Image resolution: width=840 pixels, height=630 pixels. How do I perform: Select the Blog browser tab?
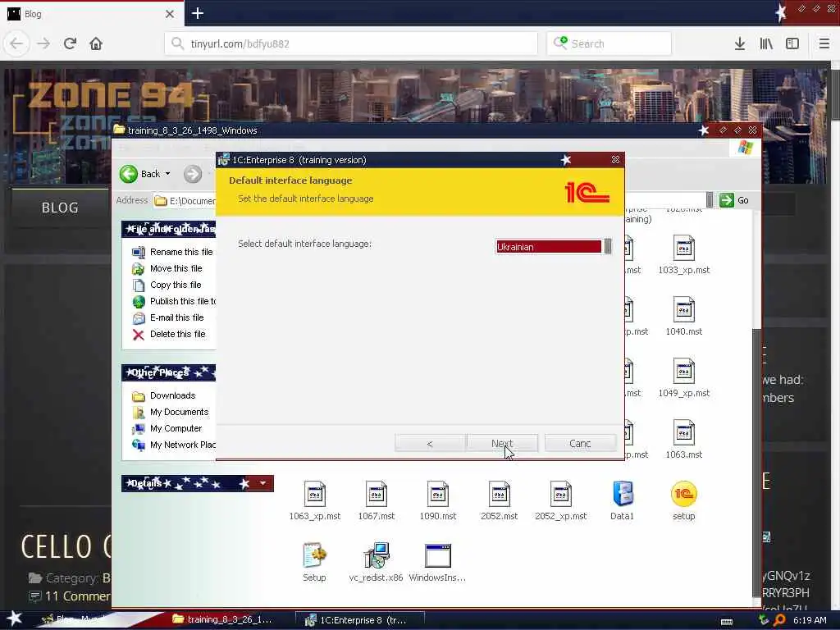91,14
